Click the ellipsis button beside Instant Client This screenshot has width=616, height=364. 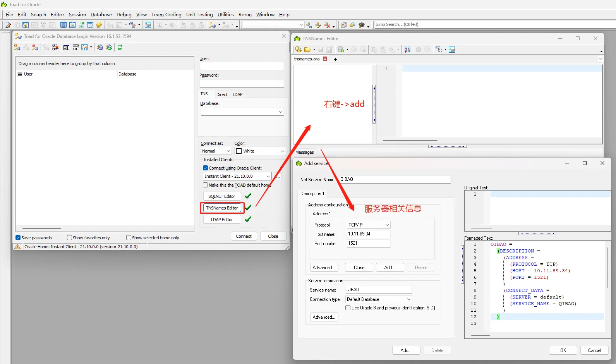(x=278, y=177)
